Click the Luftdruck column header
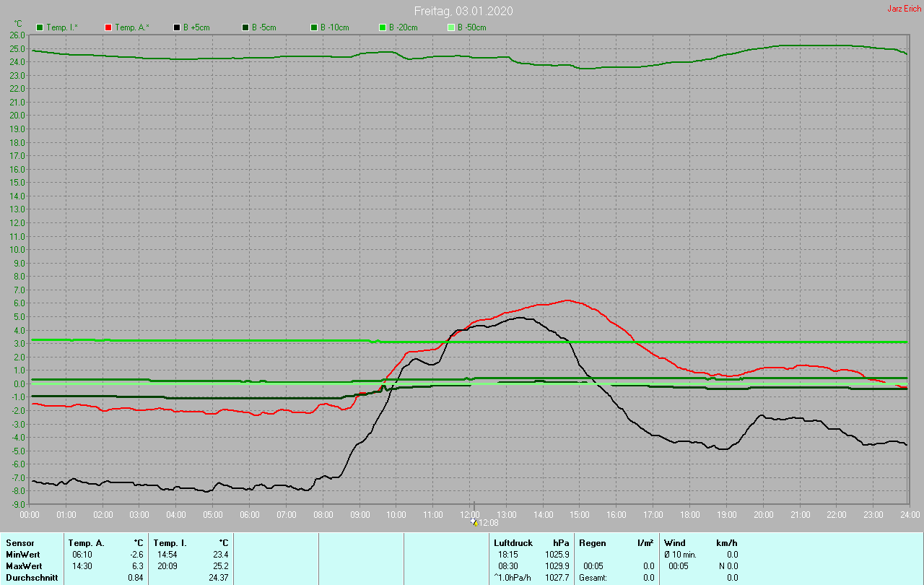Viewport: 924px width, 585px height. 513,543
